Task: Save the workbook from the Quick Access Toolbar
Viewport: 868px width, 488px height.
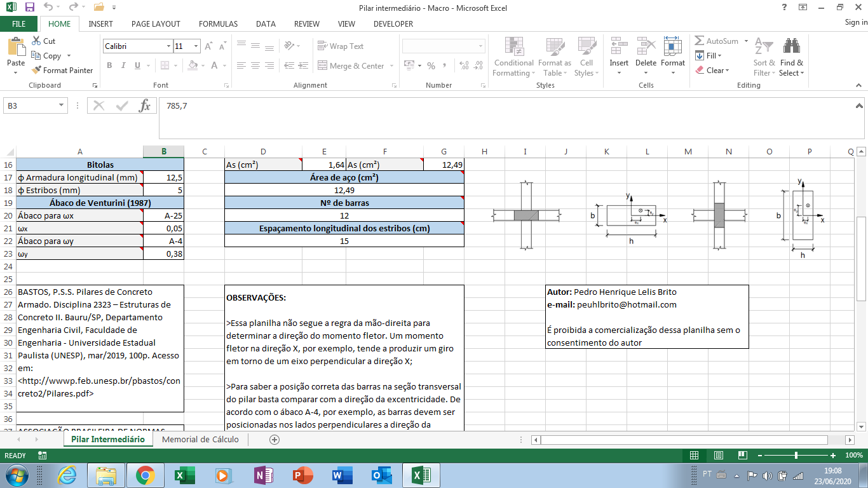Action: click(x=30, y=8)
